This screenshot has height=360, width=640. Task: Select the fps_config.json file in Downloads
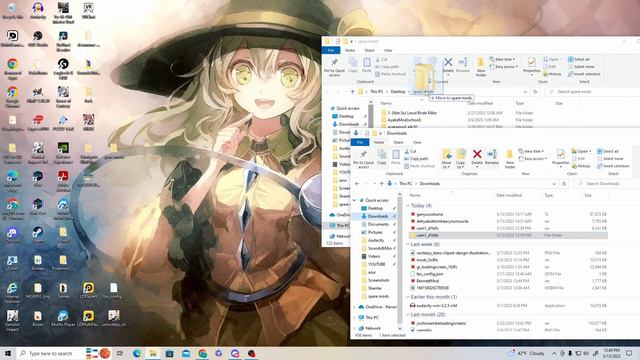pyautogui.click(x=429, y=274)
